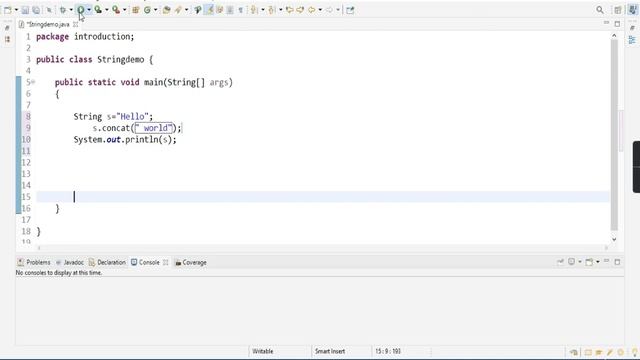Click the pencil icon in status bar

(610, 352)
